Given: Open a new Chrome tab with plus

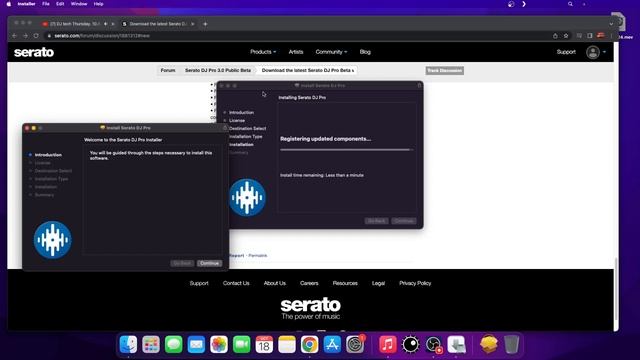Looking at the screenshot, I should 205,24.
